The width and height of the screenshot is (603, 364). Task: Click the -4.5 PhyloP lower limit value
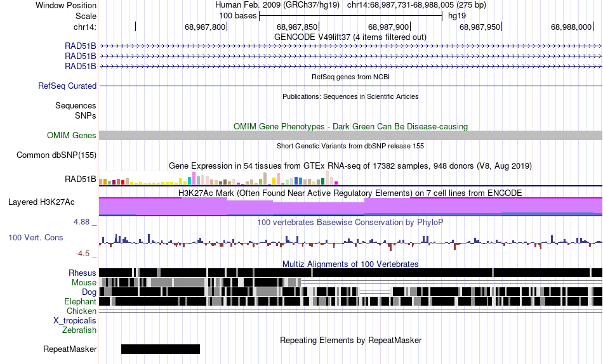click(x=83, y=254)
